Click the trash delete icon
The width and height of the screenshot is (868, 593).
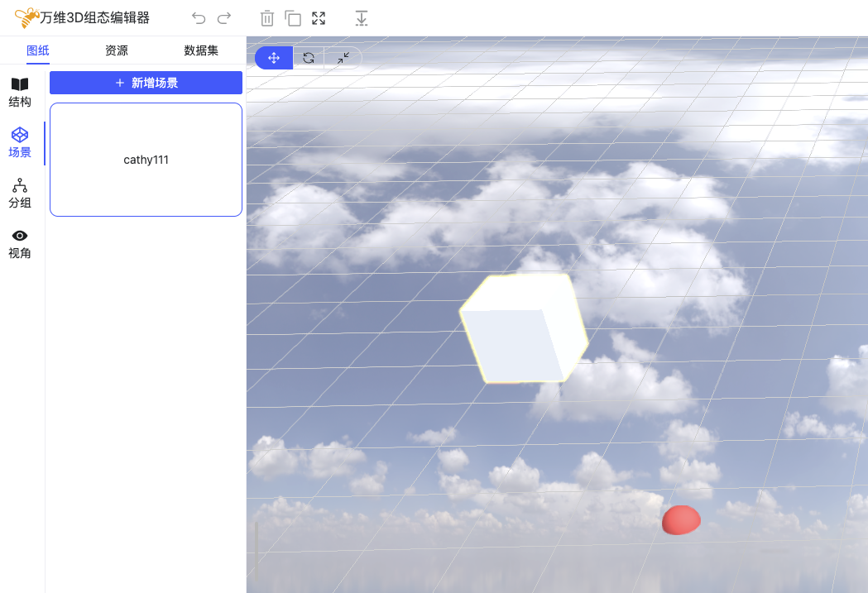click(x=267, y=18)
